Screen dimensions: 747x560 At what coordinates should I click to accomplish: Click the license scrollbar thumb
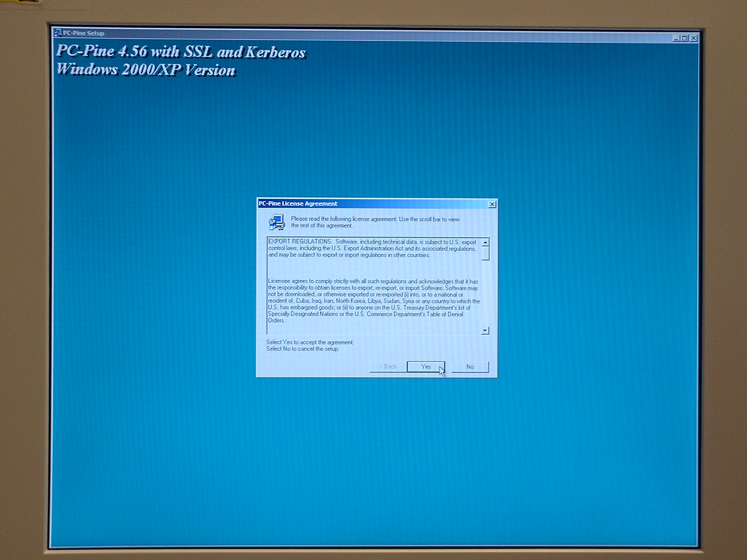click(x=485, y=253)
